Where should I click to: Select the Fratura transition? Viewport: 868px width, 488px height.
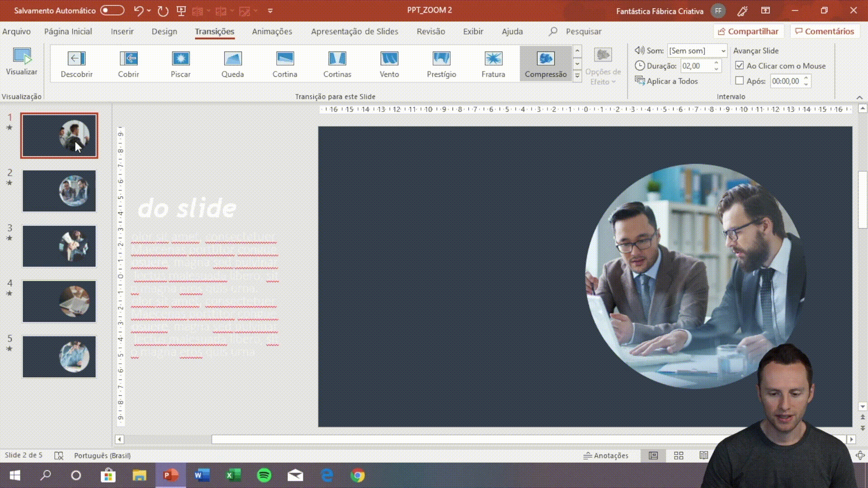coord(493,64)
